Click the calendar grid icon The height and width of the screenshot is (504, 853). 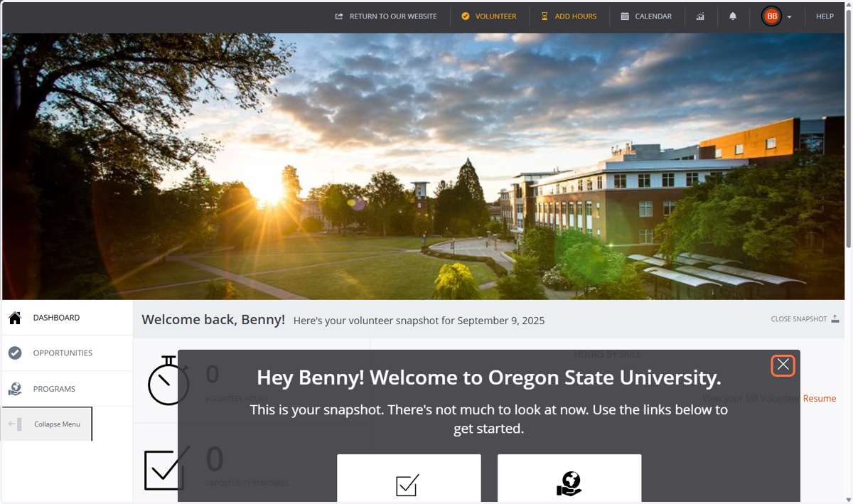point(625,16)
